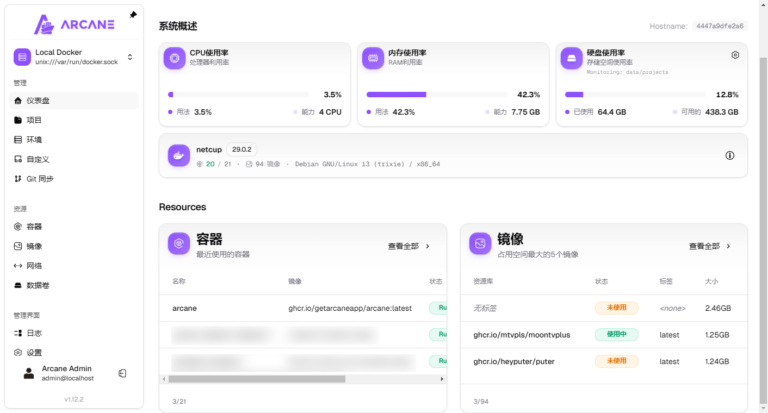Click the 无标签 image row
The height and width of the screenshot is (413, 768).
(x=603, y=308)
